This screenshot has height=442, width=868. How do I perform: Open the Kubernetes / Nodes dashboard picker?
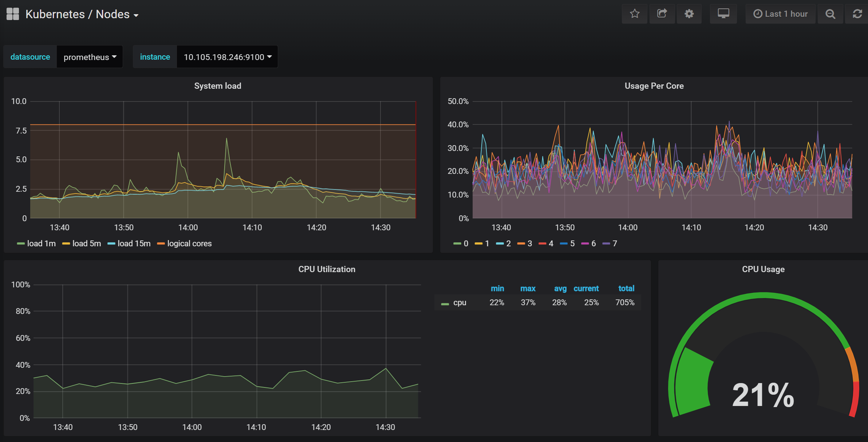[82, 14]
